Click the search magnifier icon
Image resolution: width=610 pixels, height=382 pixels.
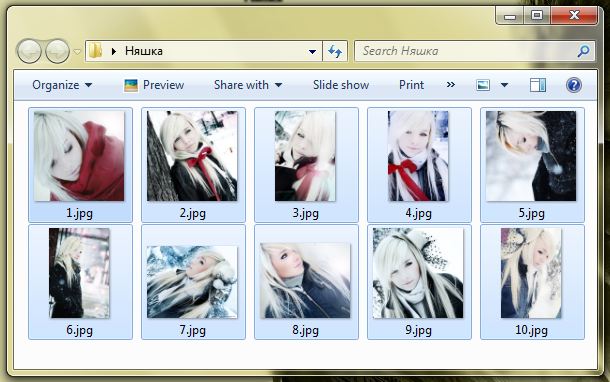point(583,51)
